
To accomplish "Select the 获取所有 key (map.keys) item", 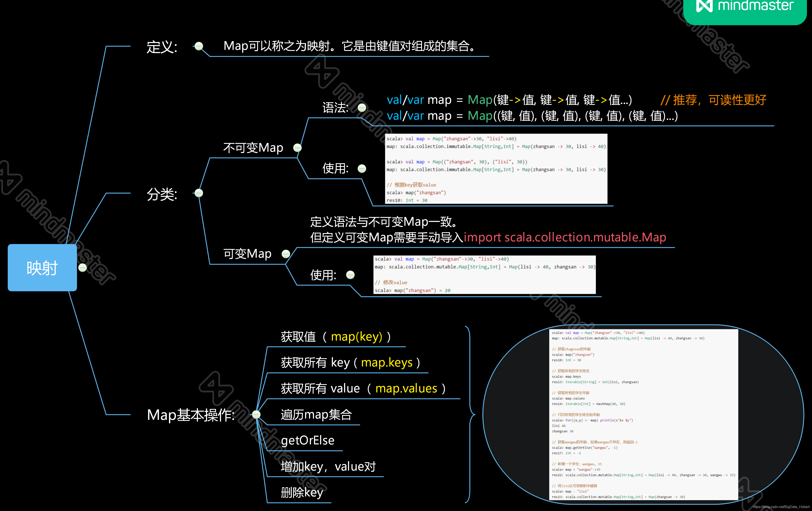I will click(351, 363).
